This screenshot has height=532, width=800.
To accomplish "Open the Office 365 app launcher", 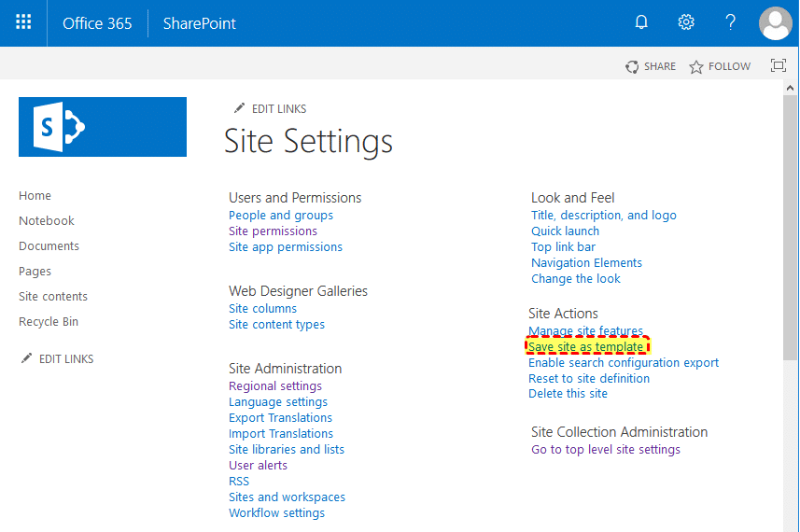I will point(23,23).
